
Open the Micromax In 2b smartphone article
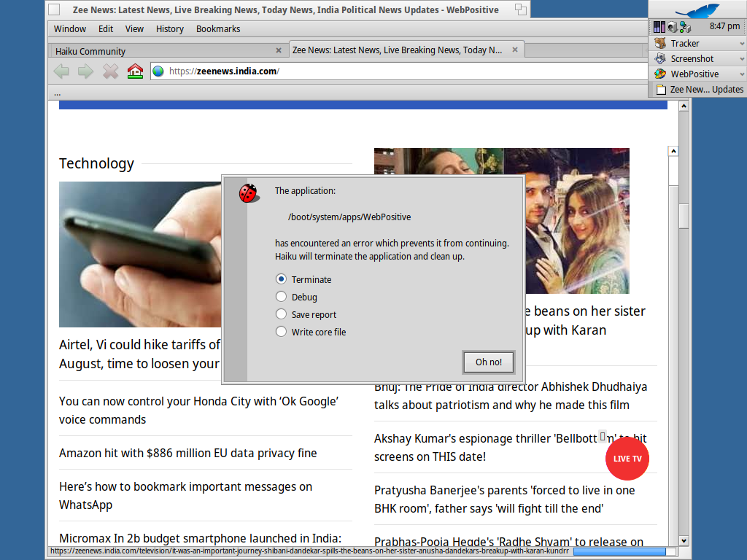[x=200, y=539]
